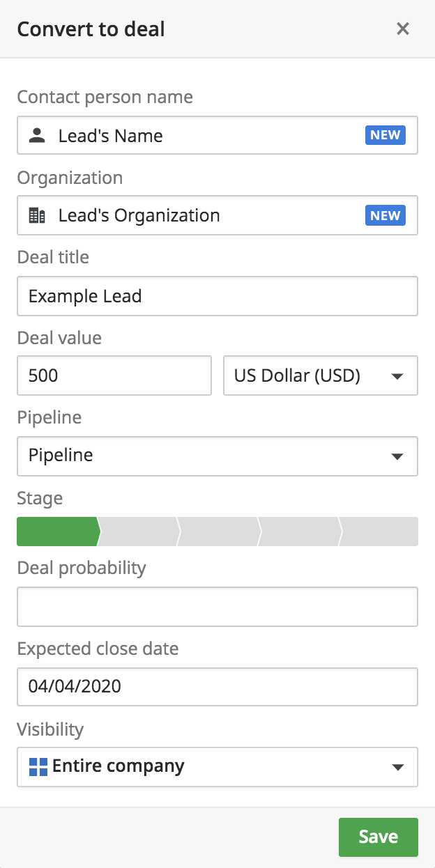Save the converted deal
This screenshot has width=435, height=868.
click(378, 837)
